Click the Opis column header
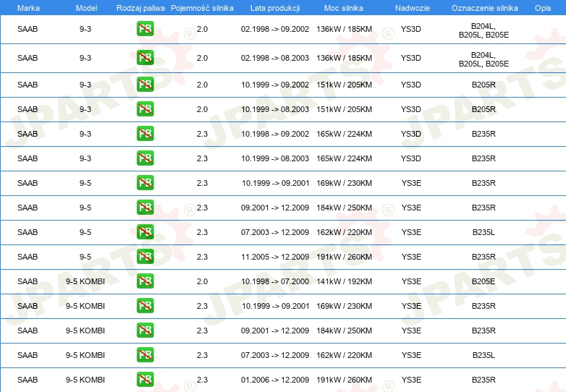The height and width of the screenshot is (392, 566). 542,7
